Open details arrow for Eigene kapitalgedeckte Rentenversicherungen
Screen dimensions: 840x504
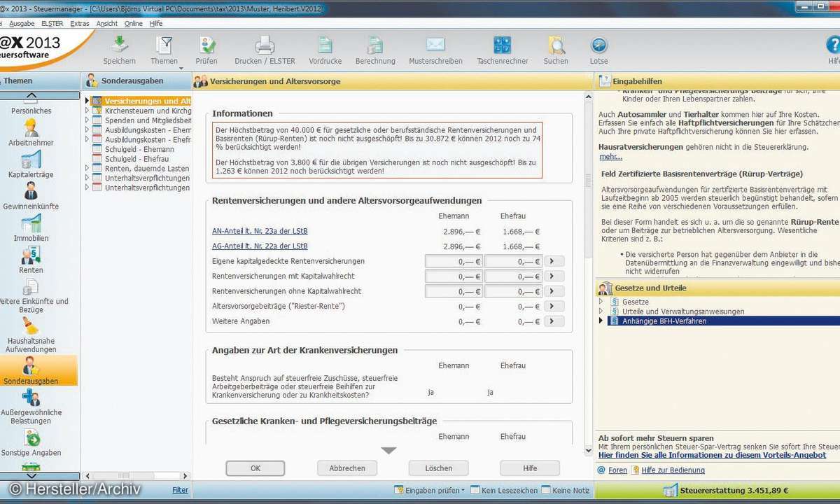pyautogui.click(x=554, y=261)
